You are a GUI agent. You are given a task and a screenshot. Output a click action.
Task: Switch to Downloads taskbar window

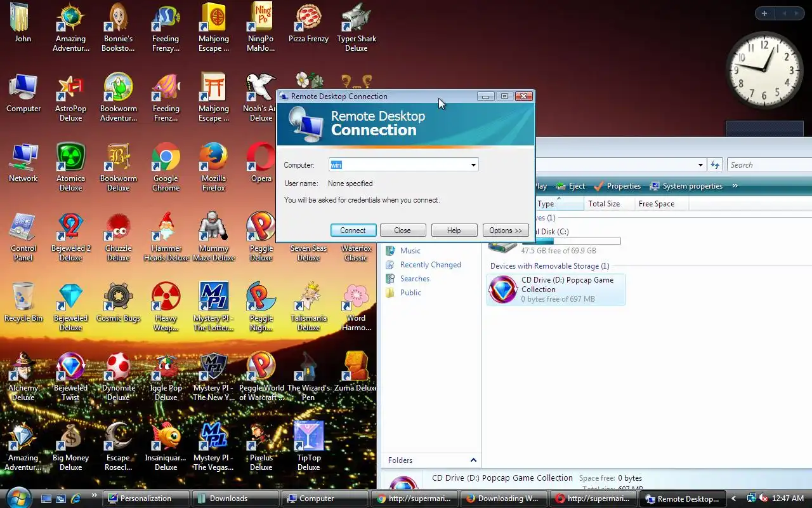click(x=235, y=498)
